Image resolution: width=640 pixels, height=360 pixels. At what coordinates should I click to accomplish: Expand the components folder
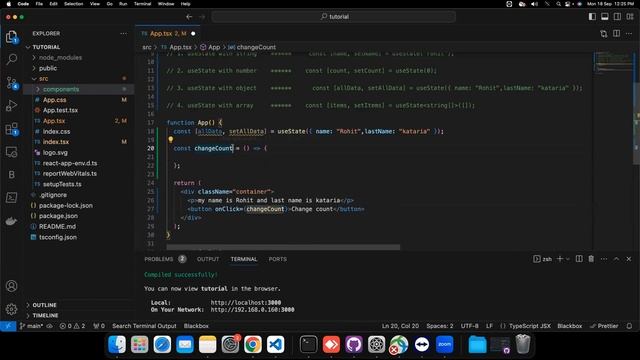[x=61, y=89]
